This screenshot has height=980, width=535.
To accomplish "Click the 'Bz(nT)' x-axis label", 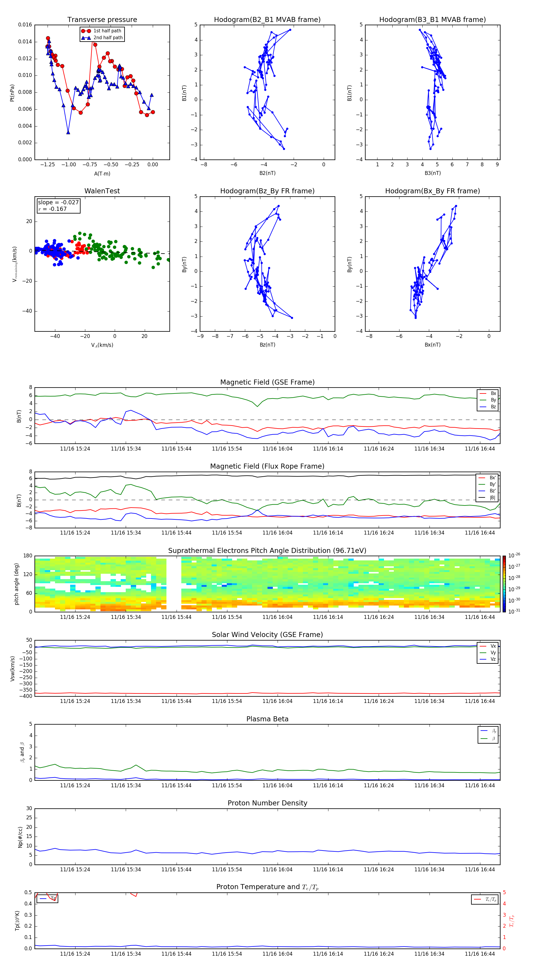I will tap(267, 345).
